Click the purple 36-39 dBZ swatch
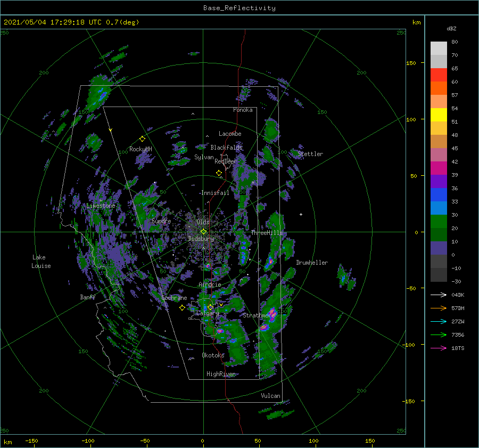The height and width of the screenshot is (448, 479). [439, 181]
